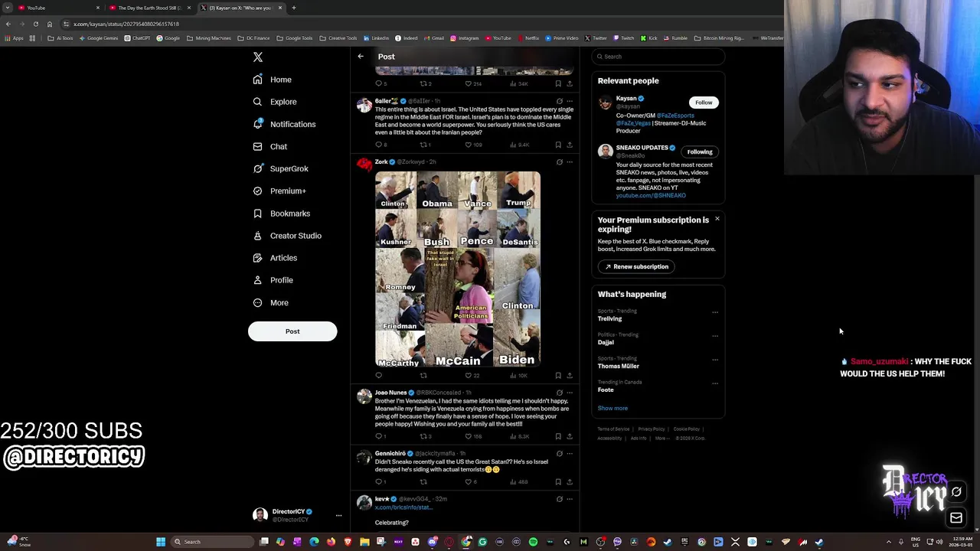Bookmark 6ailer's post
Viewport: 980px width, 551px height.
click(558, 145)
